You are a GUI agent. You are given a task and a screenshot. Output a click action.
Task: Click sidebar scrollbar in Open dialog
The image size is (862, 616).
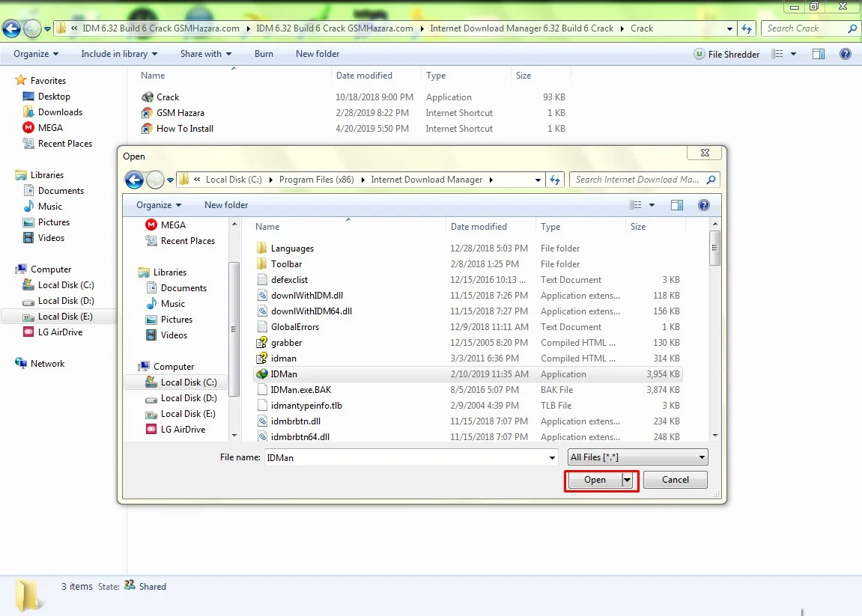234,329
